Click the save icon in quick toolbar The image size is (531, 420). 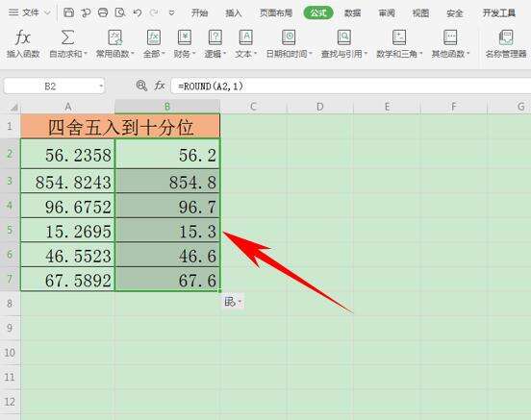click(x=68, y=12)
